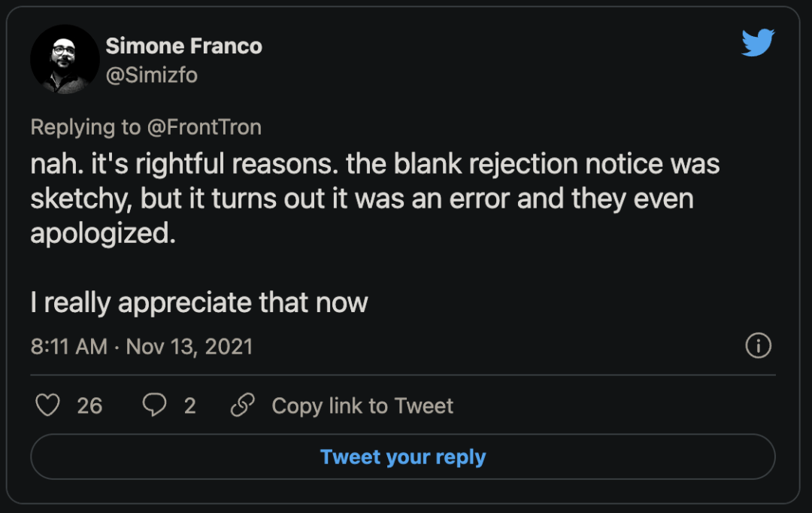Click the word "apologized." in the tweet
The height and width of the screenshot is (513, 812).
[x=102, y=233]
